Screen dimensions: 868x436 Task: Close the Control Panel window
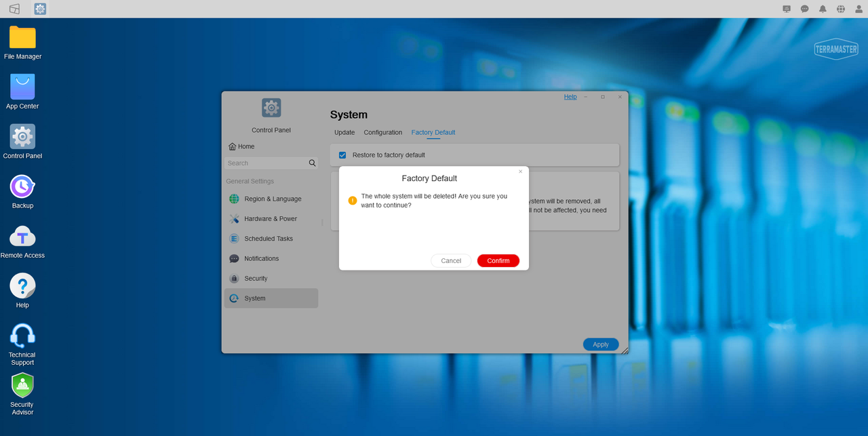[x=620, y=97]
